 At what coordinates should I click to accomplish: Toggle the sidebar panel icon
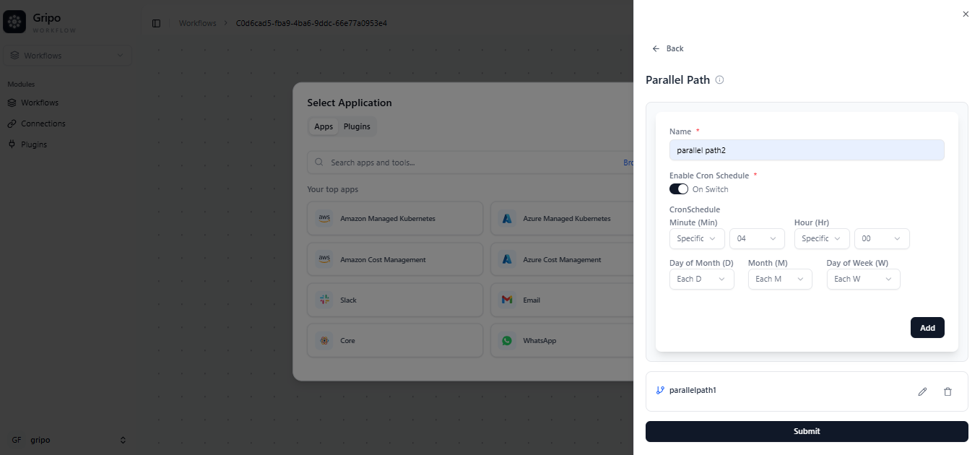click(156, 23)
